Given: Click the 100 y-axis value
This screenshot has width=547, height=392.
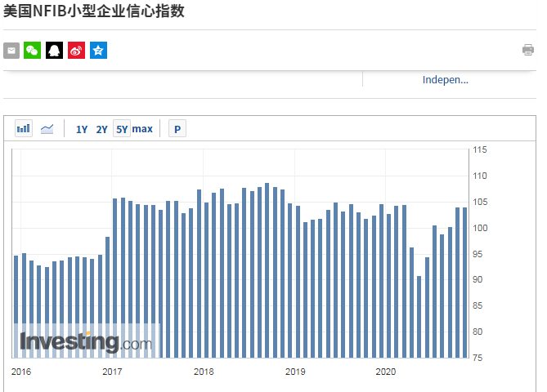Looking at the screenshot, I should click(x=480, y=228).
